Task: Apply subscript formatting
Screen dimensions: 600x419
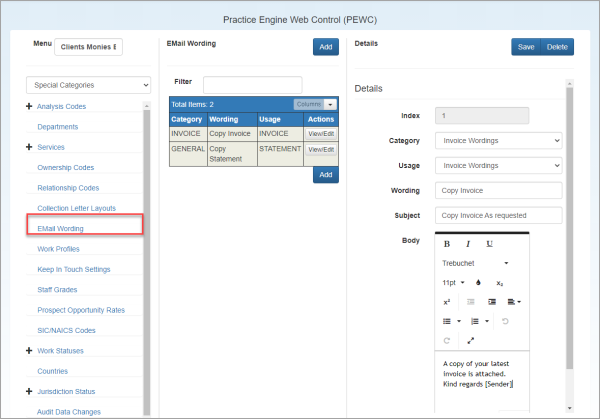Action: (x=499, y=283)
